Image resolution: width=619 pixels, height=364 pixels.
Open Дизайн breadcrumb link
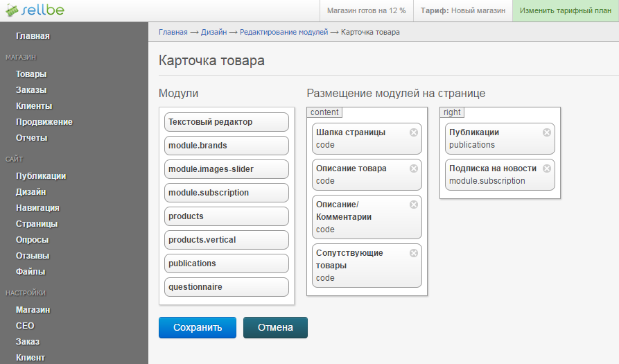pos(213,32)
